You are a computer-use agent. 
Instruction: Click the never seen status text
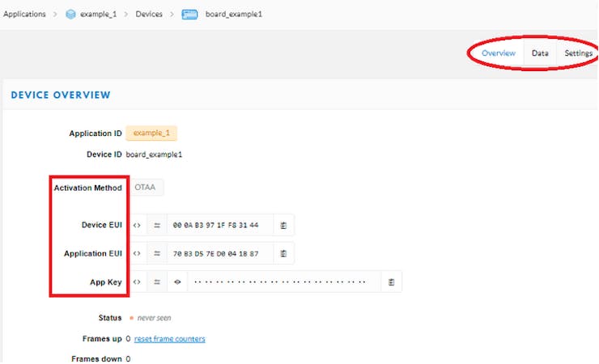[x=154, y=318]
